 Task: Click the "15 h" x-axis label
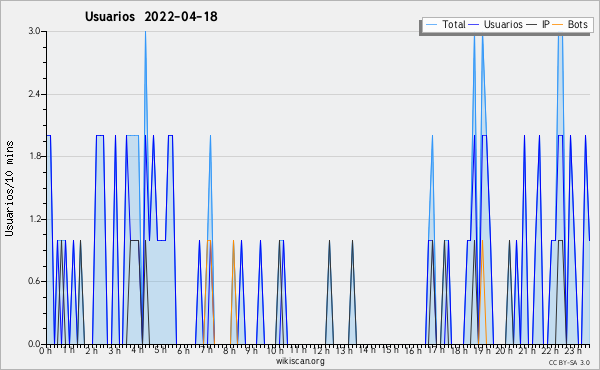[390, 350]
